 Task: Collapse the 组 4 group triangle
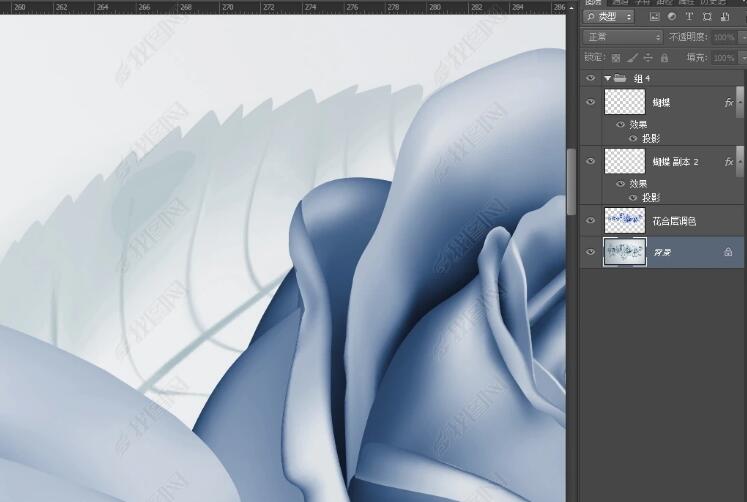pyautogui.click(x=607, y=78)
